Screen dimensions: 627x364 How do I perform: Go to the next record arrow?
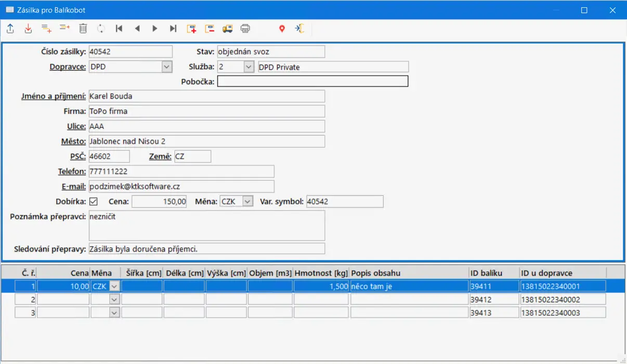(155, 29)
